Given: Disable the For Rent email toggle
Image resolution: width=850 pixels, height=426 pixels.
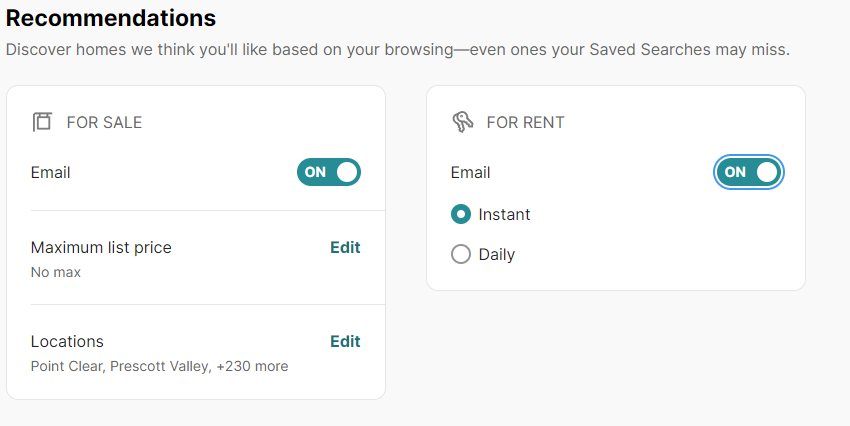Looking at the screenshot, I should click(749, 172).
